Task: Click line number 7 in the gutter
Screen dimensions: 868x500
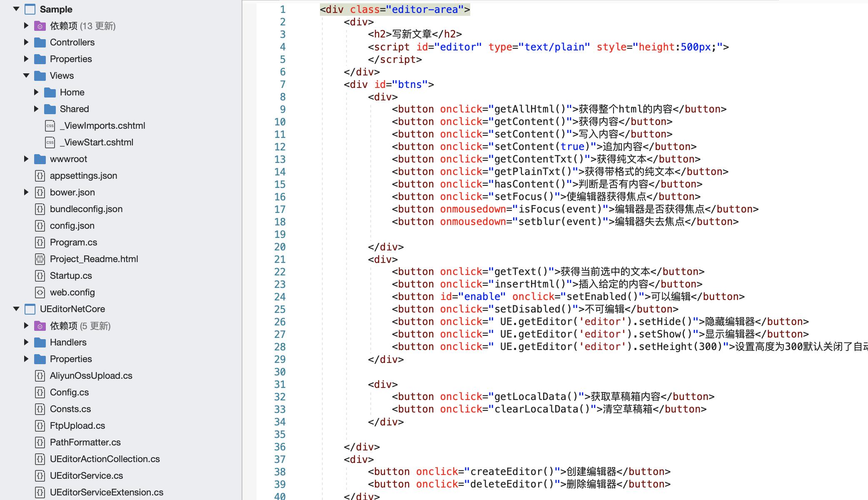Action: click(283, 85)
